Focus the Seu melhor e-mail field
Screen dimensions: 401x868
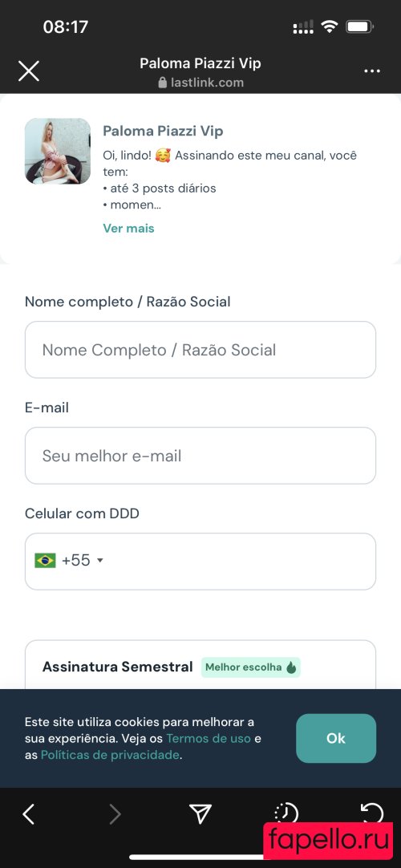coord(200,456)
